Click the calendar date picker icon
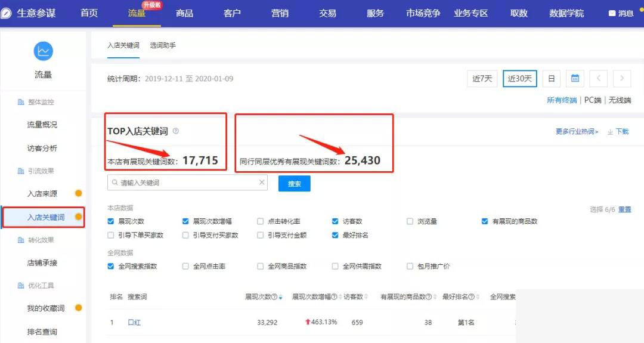The width and height of the screenshot is (644, 343). tap(574, 79)
